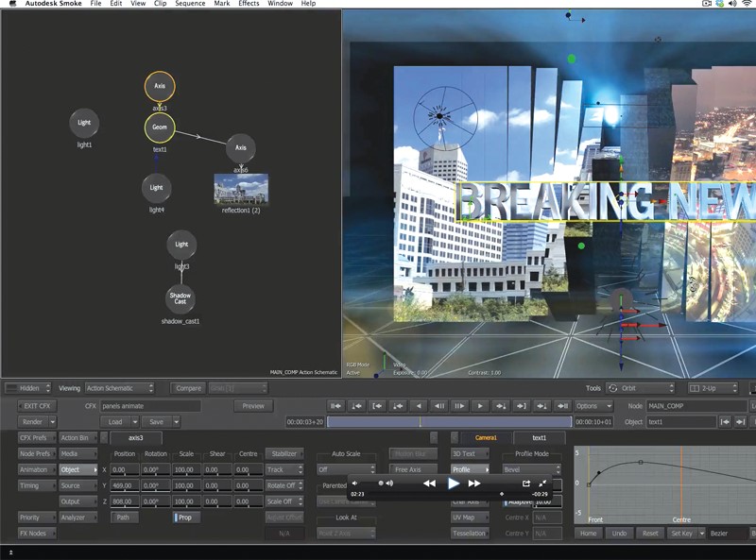756x560 pixels.
Task: Jump to previous object button beside text1
Action: [725, 422]
